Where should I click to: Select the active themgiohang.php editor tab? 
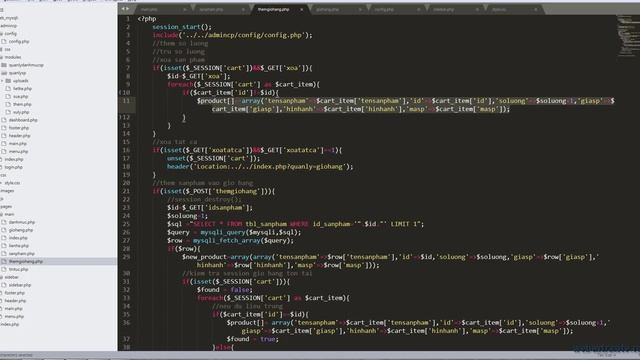coord(279,9)
